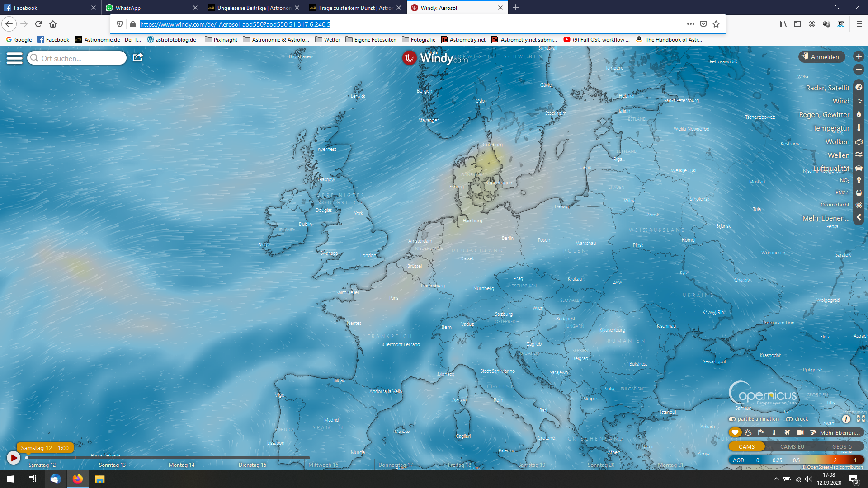Open the Wetter bookmarks folder

click(327, 39)
